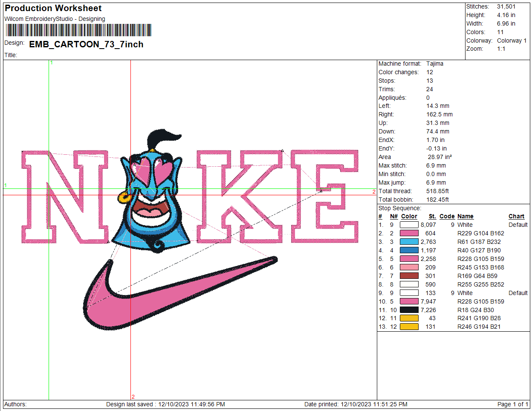532x411 pixels.
Task: Select the Trims value 24
Action: coord(430,89)
